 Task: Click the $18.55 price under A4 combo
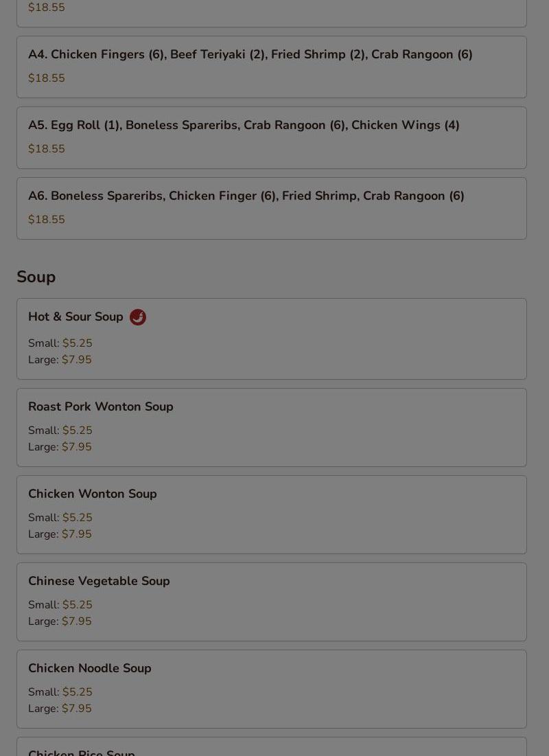[46, 78]
